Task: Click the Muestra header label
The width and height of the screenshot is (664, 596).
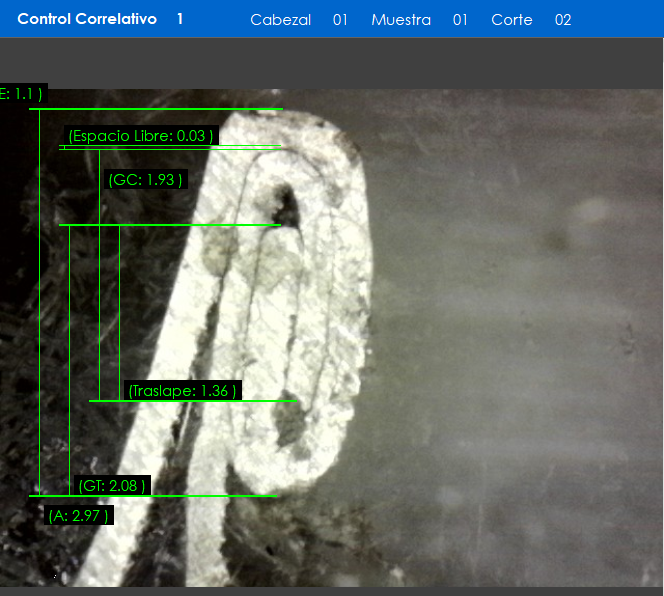Action: pyautogui.click(x=400, y=20)
